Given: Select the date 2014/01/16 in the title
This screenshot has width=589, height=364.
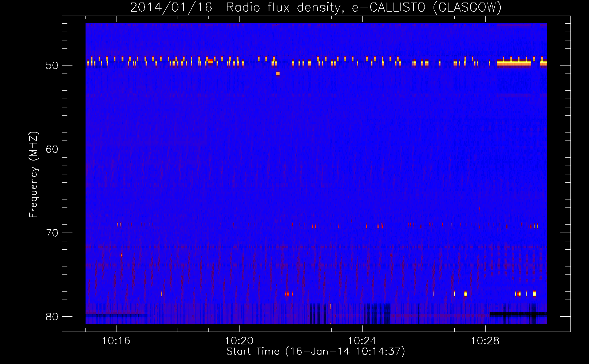Looking at the screenshot, I should tap(171, 7).
